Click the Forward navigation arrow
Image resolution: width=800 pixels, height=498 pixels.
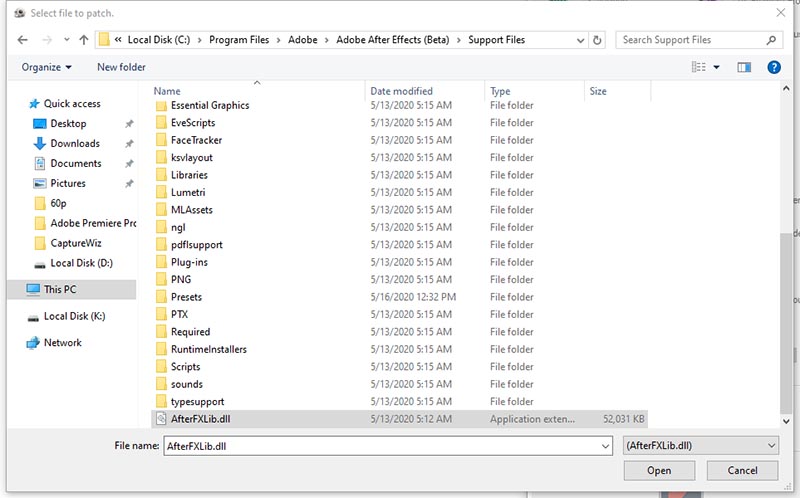point(47,40)
